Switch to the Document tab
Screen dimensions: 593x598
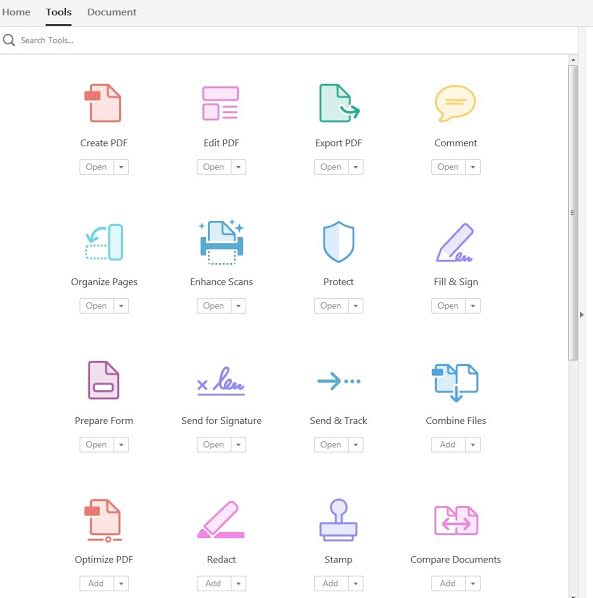click(111, 12)
